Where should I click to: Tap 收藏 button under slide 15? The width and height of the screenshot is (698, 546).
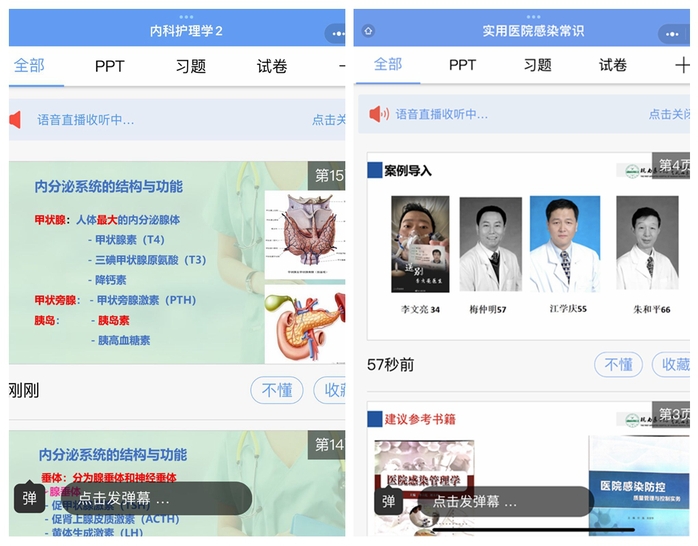[329, 390]
